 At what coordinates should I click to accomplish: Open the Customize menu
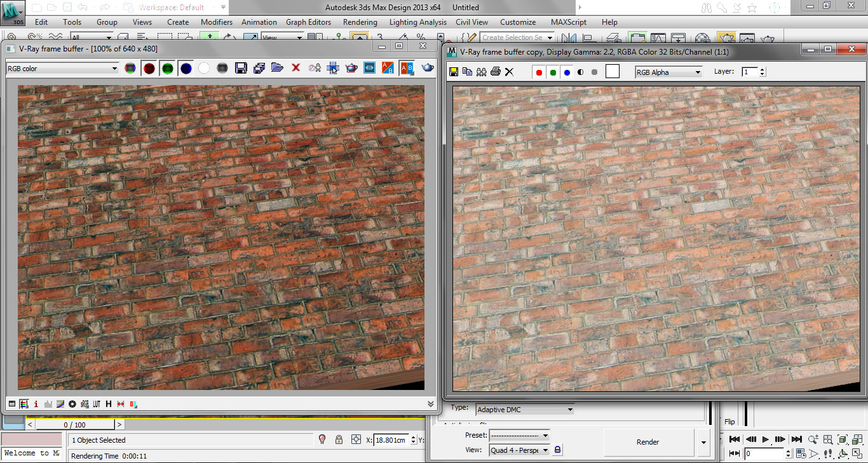point(518,22)
